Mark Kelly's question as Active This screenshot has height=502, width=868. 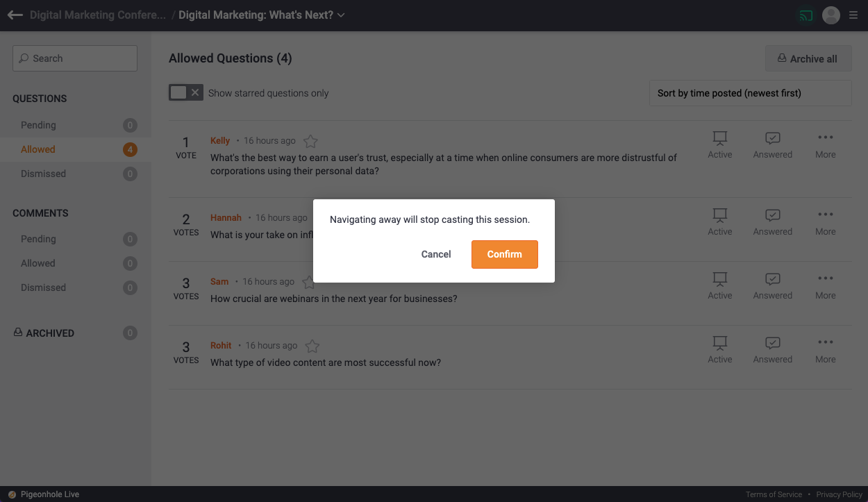[x=719, y=144]
